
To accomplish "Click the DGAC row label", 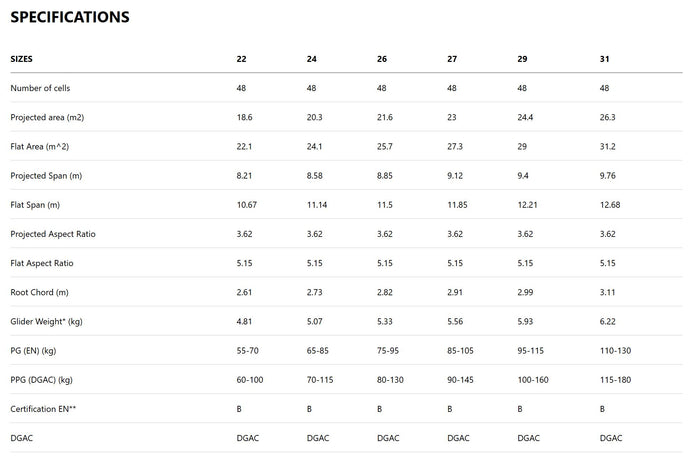I will (x=22, y=438).
